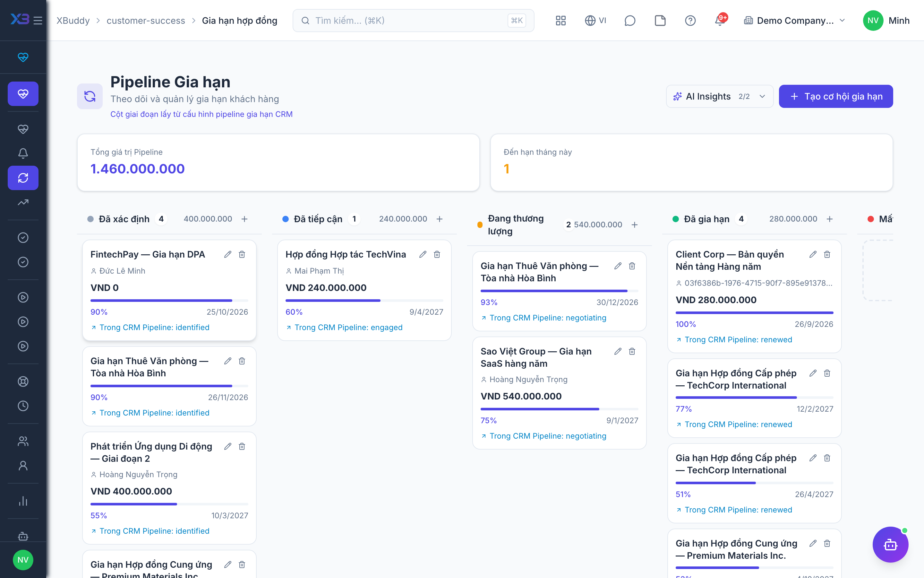Image resolution: width=924 pixels, height=578 pixels.
Task: Delete Phát triển Ứng dụng Di động card
Action: pyautogui.click(x=242, y=446)
